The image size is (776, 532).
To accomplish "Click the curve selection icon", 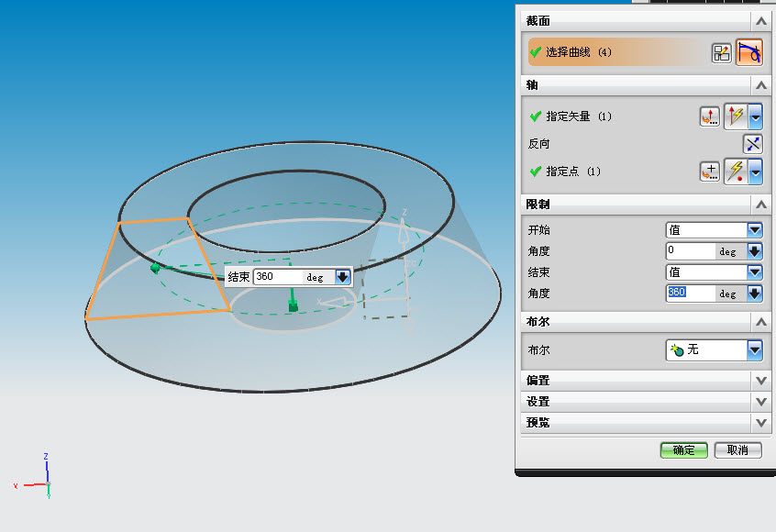I will (x=748, y=52).
